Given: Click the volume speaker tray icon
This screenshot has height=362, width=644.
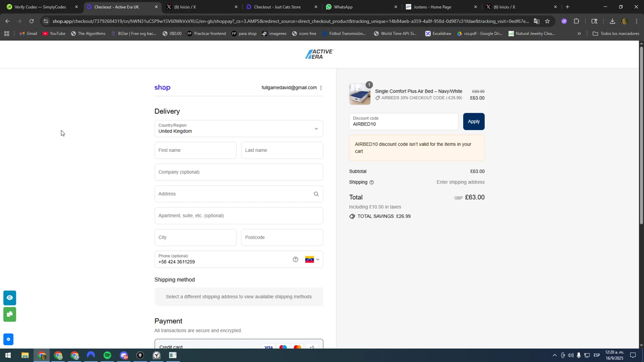Looking at the screenshot, I should click(571, 356).
